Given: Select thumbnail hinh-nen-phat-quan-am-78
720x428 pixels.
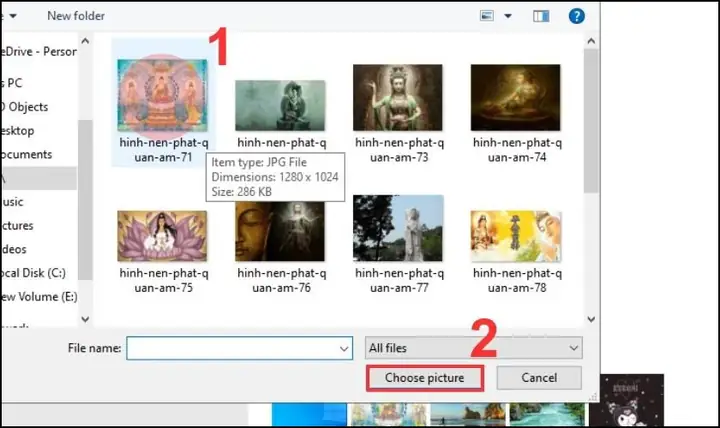Looking at the screenshot, I should coord(516,236).
